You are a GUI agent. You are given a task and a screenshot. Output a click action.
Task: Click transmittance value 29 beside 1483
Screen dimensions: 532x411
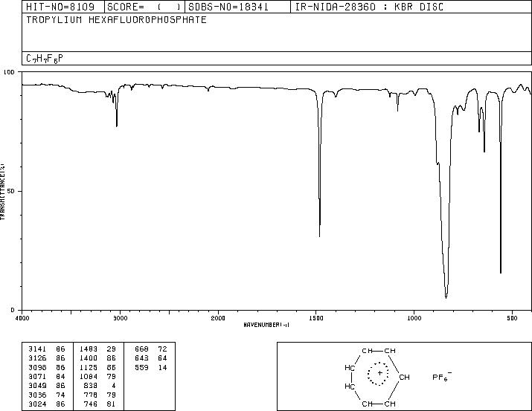[112, 349]
